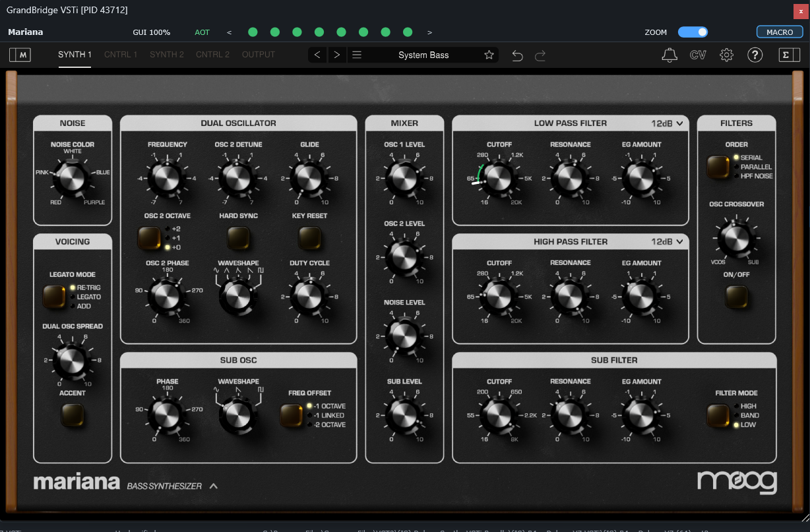The height and width of the screenshot is (532, 810).
Task: Cycle the Sub Osc Freq Offset button
Action: 292,415
